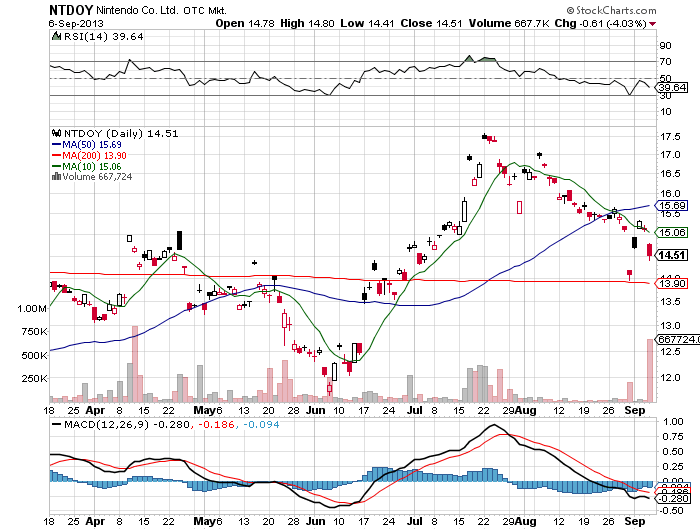This screenshot has height=530, width=700.
Task: Click the 16.5 price axis label
Action: pos(670,174)
